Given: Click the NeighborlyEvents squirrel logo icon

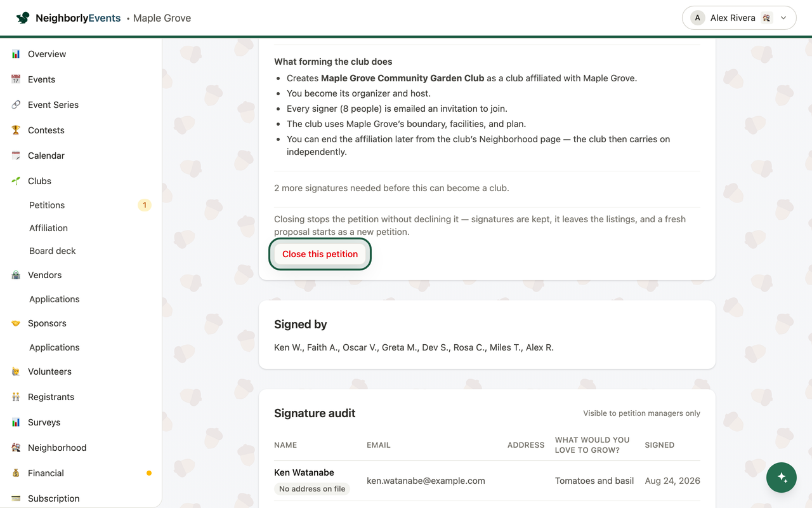Looking at the screenshot, I should [x=23, y=18].
